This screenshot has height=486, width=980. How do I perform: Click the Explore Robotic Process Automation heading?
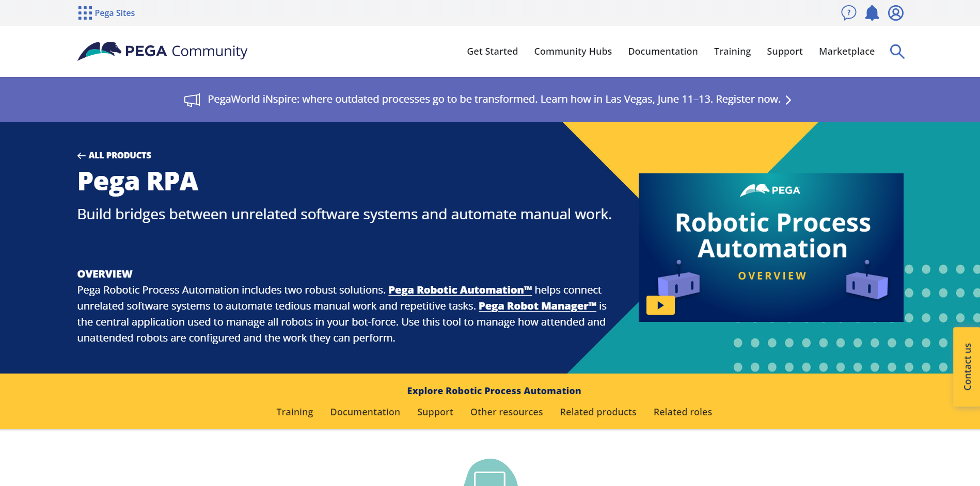coord(494,391)
